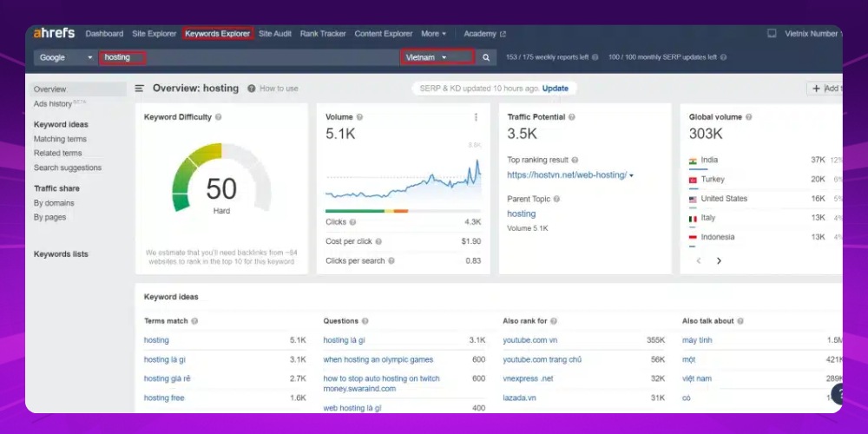Screen dimensions: 868x434
Task: Click the weekly reports left info icon
Action: pos(595,57)
